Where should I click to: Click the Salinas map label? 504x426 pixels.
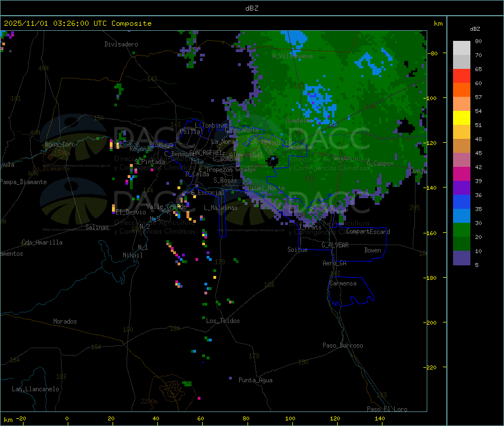[x=97, y=227]
